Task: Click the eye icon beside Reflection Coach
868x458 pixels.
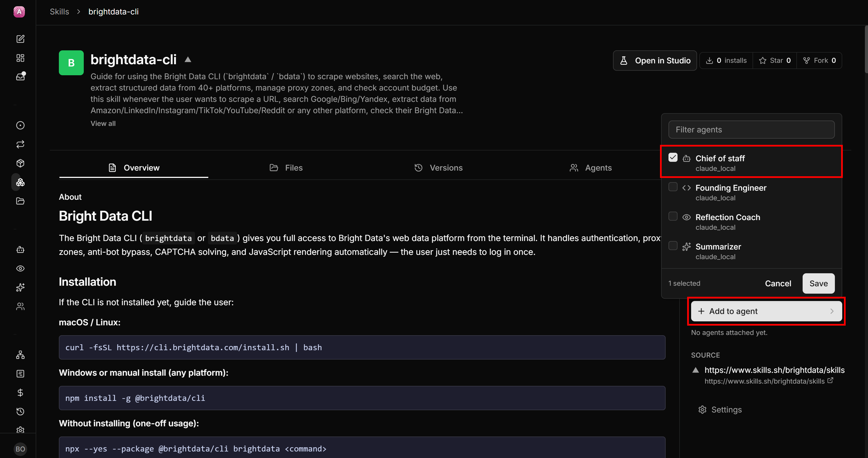Action: coord(686,217)
